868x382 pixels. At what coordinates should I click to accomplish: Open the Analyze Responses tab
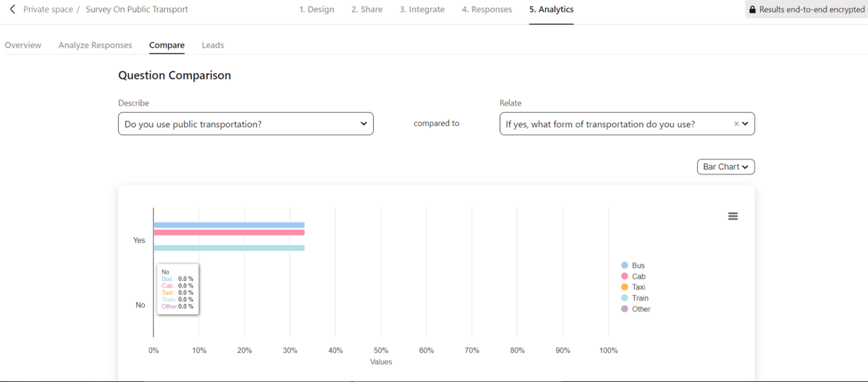tap(95, 45)
